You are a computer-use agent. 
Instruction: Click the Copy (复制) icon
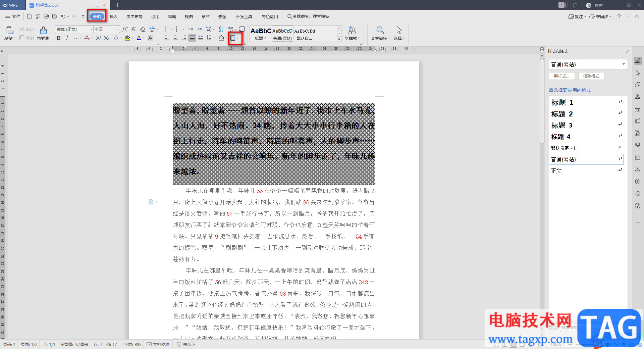[x=22, y=38]
